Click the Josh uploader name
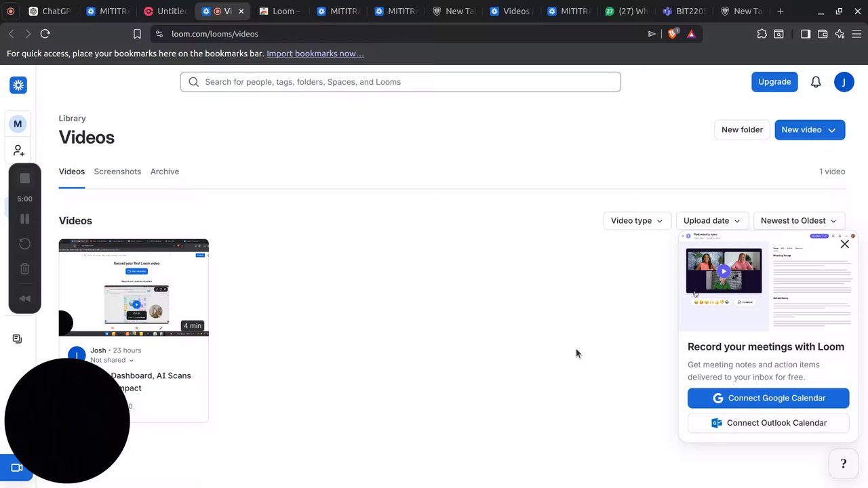Image resolution: width=868 pixels, height=488 pixels. click(x=98, y=350)
